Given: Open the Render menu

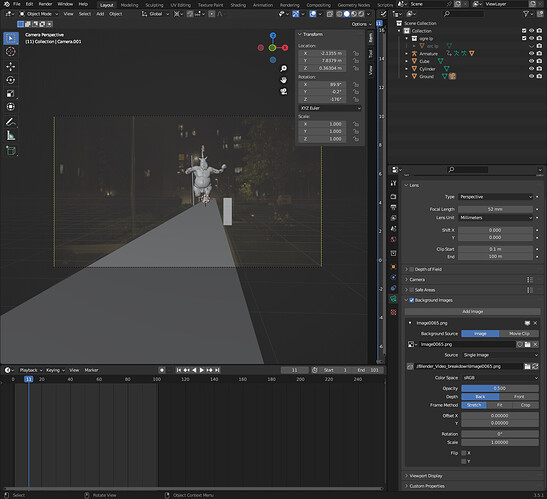Looking at the screenshot, I should point(45,4).
